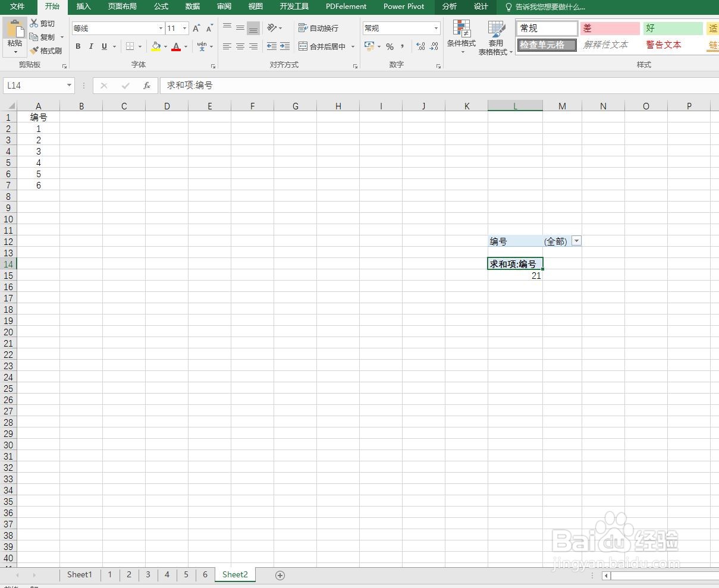The width and height of the screenshot is (719, 588).
Task: Expand the Paste options arrow
Action: (15, 52)
